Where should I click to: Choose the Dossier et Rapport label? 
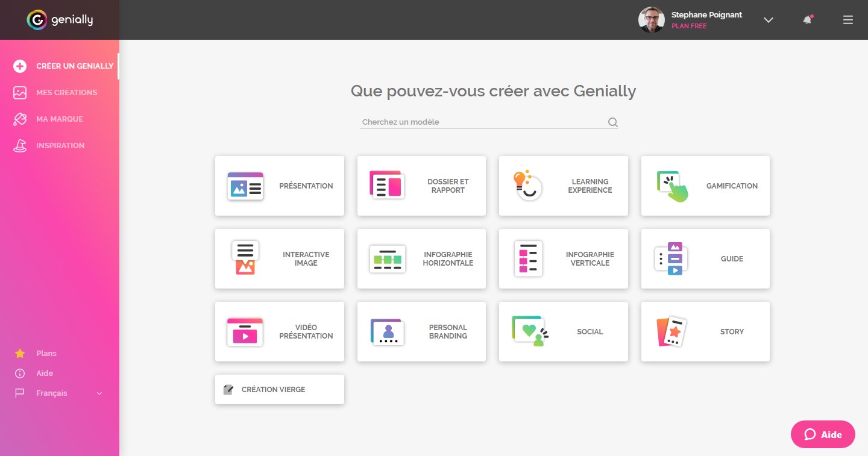[x=448, y=186]
